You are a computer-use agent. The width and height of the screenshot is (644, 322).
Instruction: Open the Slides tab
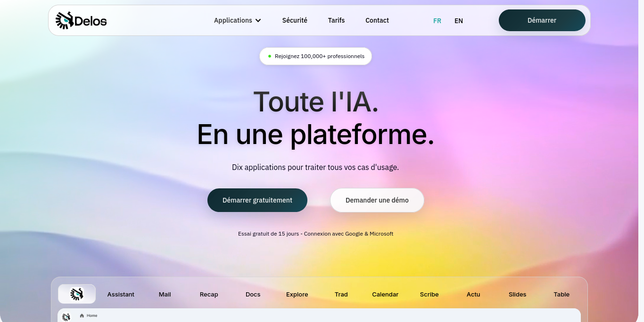pos(517,294)
